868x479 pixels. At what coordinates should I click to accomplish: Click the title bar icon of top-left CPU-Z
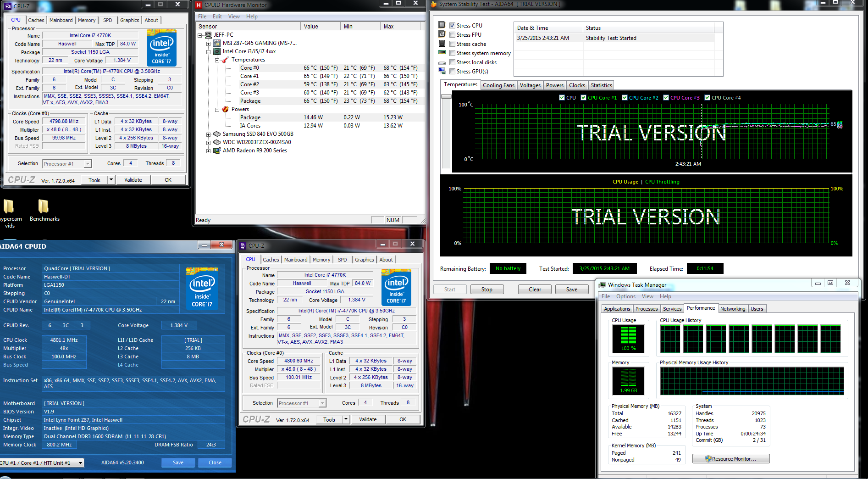pyautogui.click(x=7, y=6)
